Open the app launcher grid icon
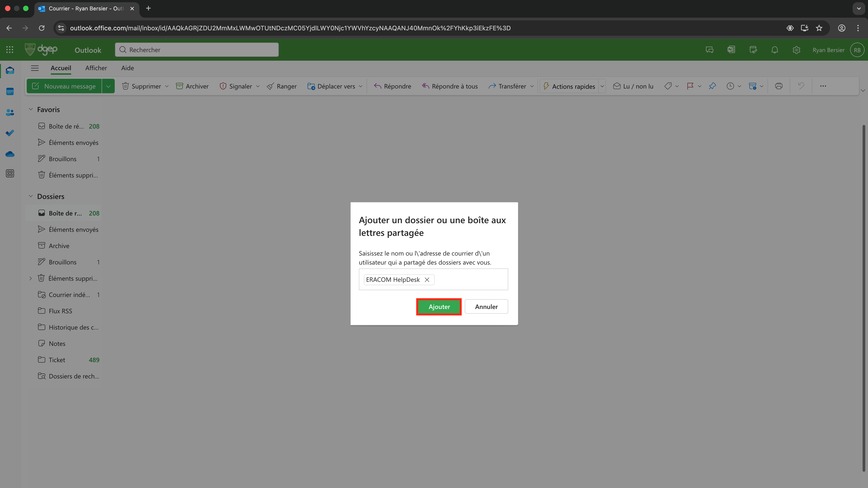 [x=10, y=50]
